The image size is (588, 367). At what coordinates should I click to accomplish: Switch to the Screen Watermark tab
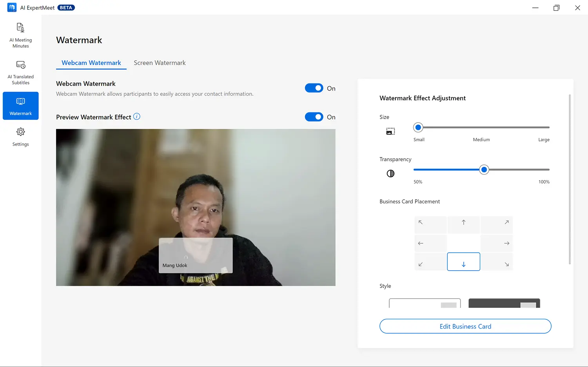(160, 63)
